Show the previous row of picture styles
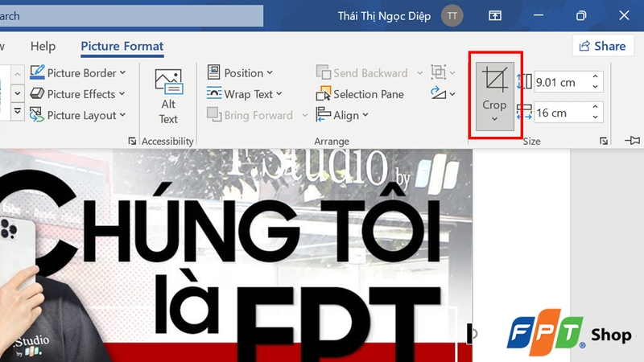644x362 pixels. (x=17, y=74)
